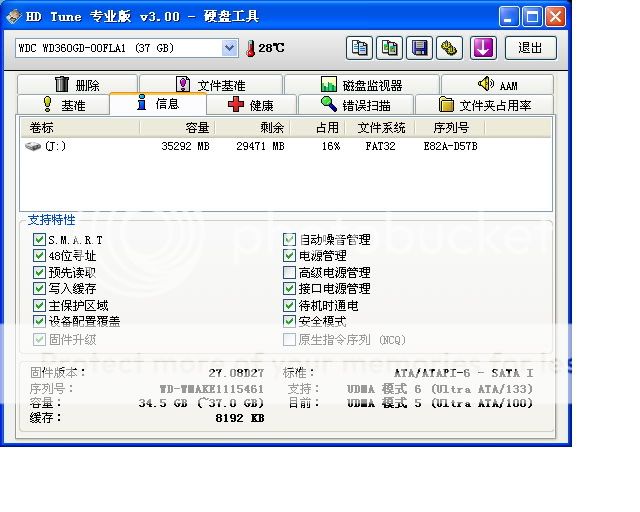The height and width of the screenshot is (512, 640).
Task: Switch to the AAM tab
Action: click(497, 85)
